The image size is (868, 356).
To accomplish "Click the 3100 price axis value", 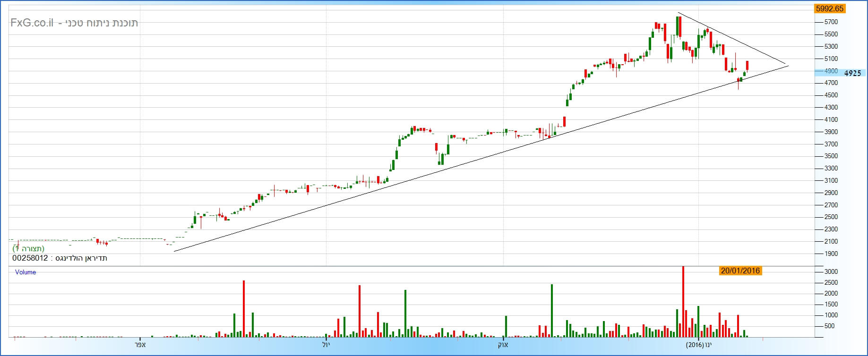I will point(831,181).
